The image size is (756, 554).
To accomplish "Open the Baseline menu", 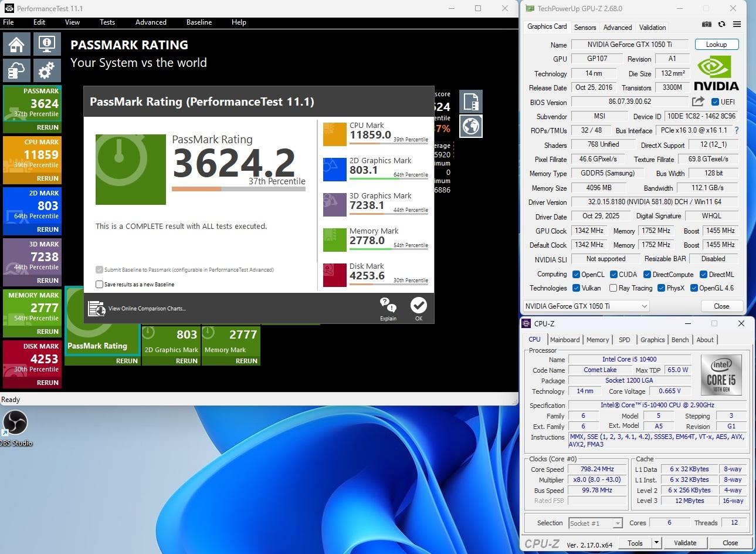I will (x=199, y=22).
